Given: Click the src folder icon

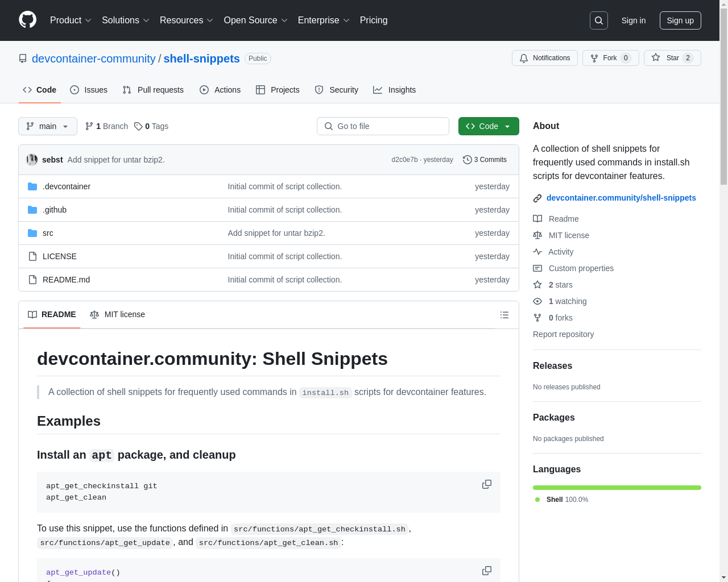Looking at the screenshot, I should (32, 233).
